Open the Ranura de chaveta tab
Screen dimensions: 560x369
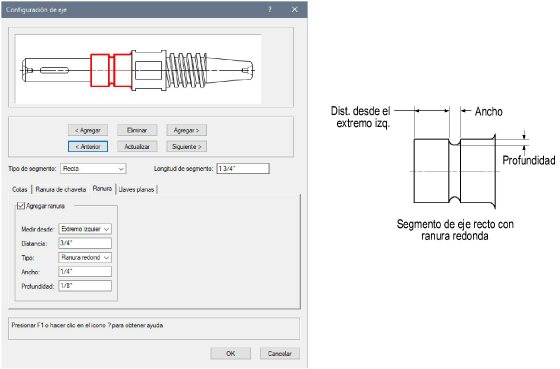coord(61,189)
